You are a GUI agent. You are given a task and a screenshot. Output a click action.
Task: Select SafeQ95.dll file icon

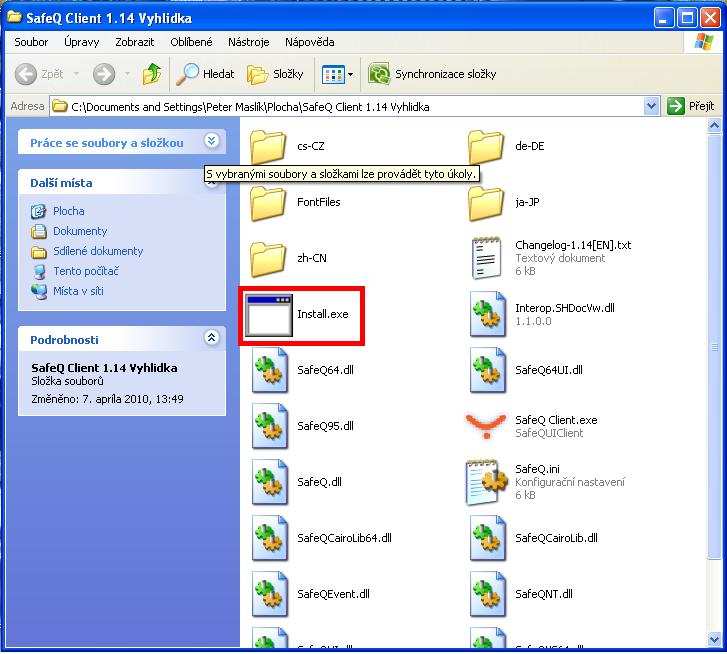coord(269,426)
